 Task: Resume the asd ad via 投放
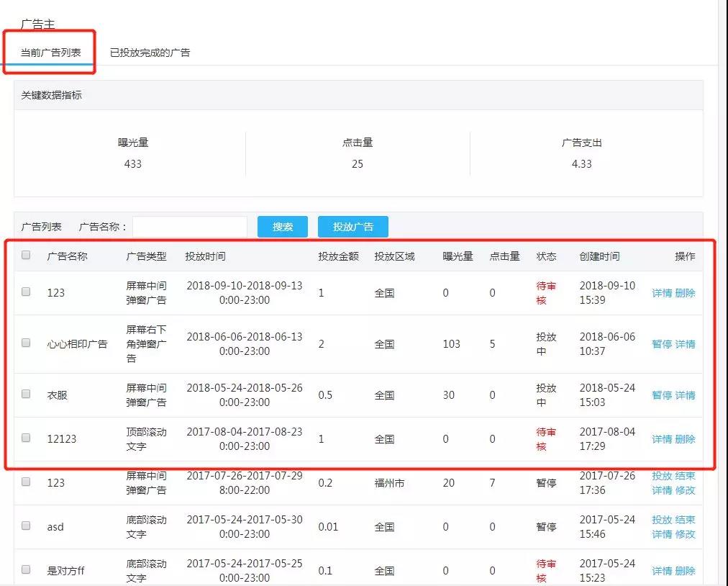(662, 520)
